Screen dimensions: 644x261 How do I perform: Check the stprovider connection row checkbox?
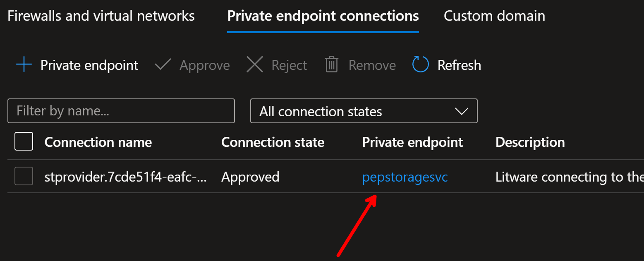(24, 176)
